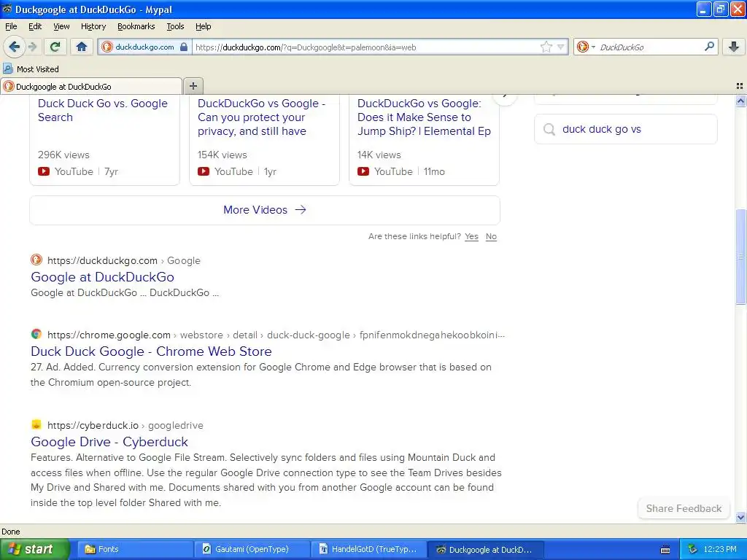This screenshot has height=560, width=747.
Task: Open the tab groups icon
Action: [x=740, y=86]
